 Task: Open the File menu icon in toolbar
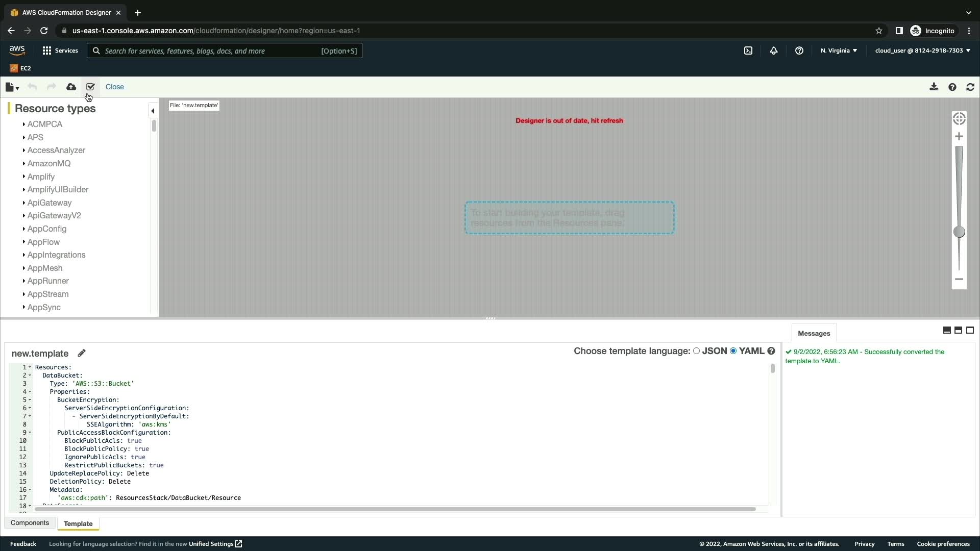pyautogui.click(x=12, y=87)
